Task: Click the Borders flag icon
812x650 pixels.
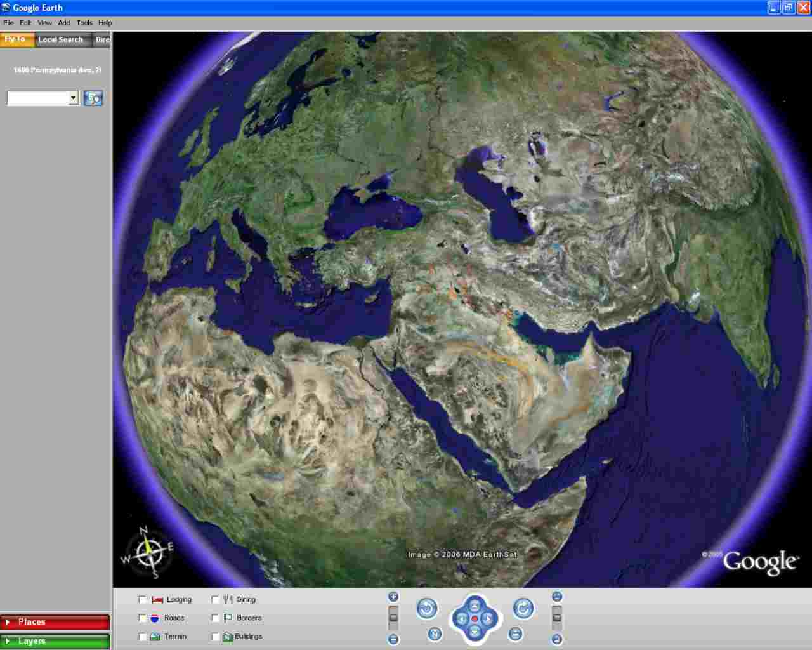Action: pos(228,618)
